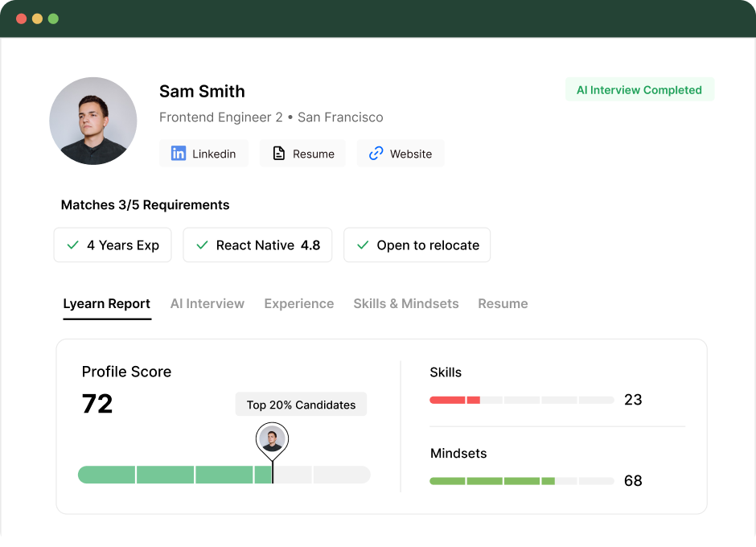Click the Top 20% Candidates label

point(302,405)
